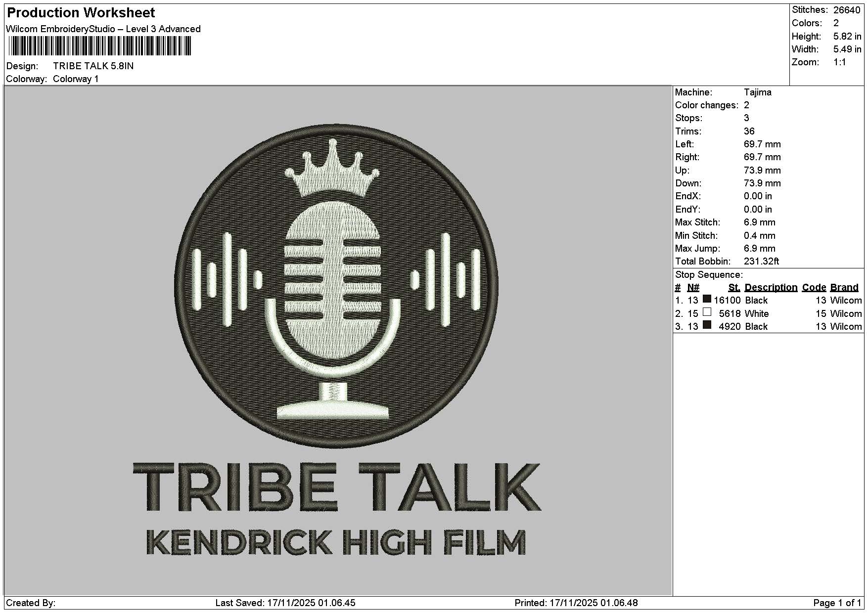The height and width of the screenshot is (613, 868).
Task: Click the "Printed: 17/11/2025 01.06.48" footer text
Action: (x=576, y=603)
